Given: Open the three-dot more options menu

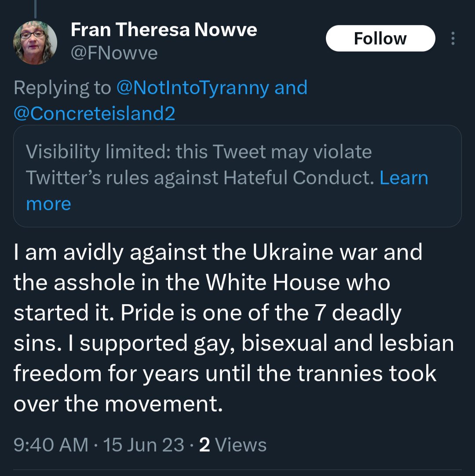Looking at the screenshot, I should coord(453,39).
